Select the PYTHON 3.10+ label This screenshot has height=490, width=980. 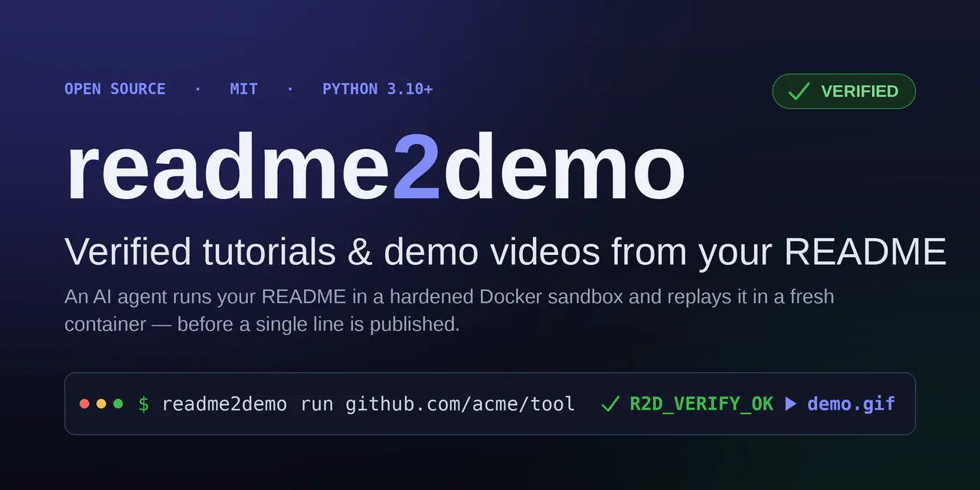tap(377, 89)
